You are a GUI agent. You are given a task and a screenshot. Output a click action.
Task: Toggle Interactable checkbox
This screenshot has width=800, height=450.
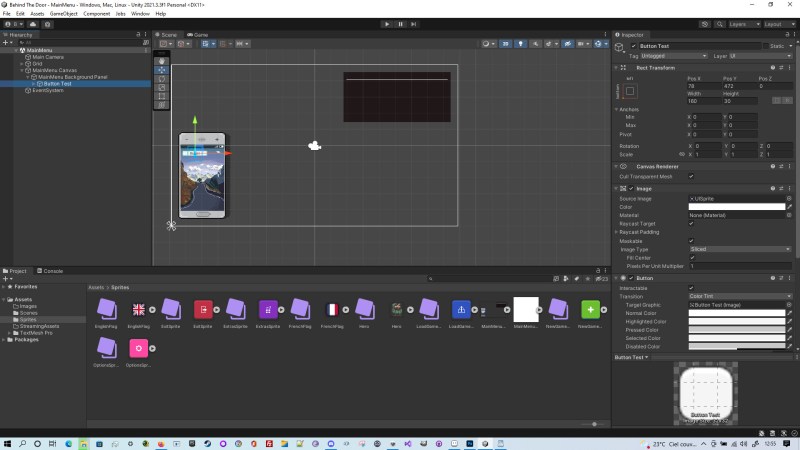pyautogui.click(x=691, y=288)
